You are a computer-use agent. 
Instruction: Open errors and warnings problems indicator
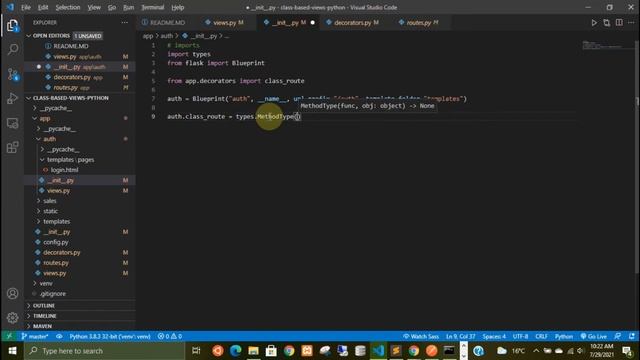coord(170,336)
